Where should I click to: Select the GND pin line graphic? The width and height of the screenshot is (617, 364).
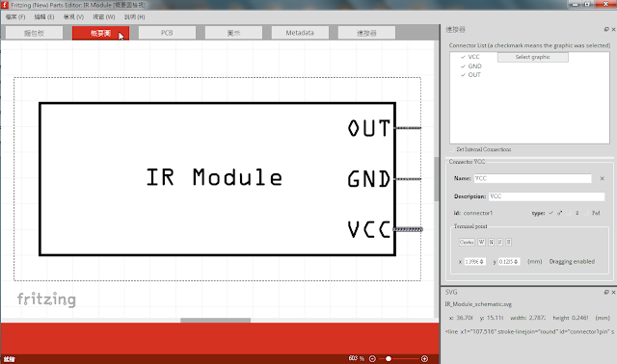408,179
